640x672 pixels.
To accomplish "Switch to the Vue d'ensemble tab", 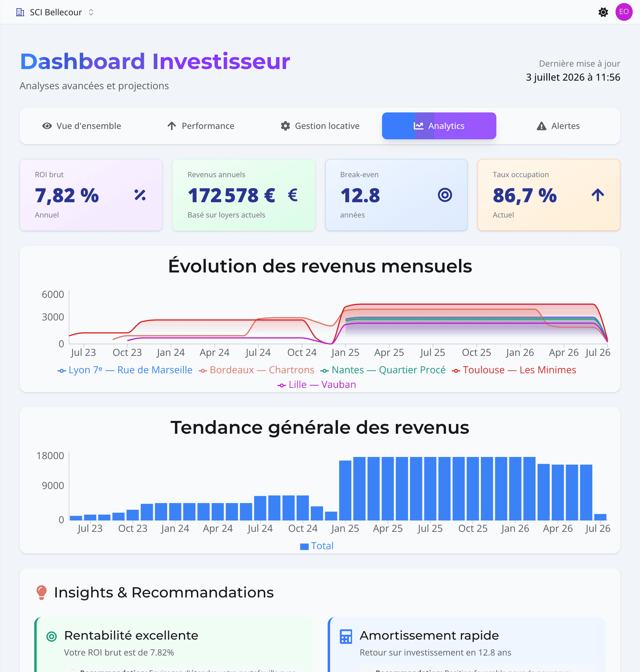I will [82, 126].
